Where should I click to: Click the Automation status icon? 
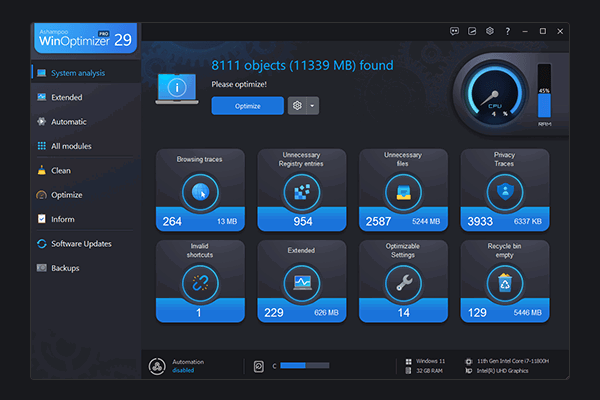click(x=157, y=366)
